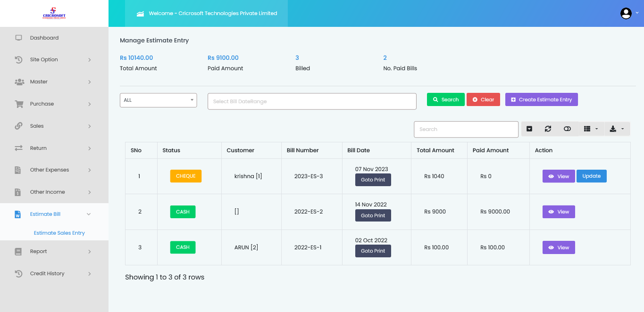Open the Estimate Sales Entry submenu
This screenshot has height=312, width=644.
coord(59,233)
